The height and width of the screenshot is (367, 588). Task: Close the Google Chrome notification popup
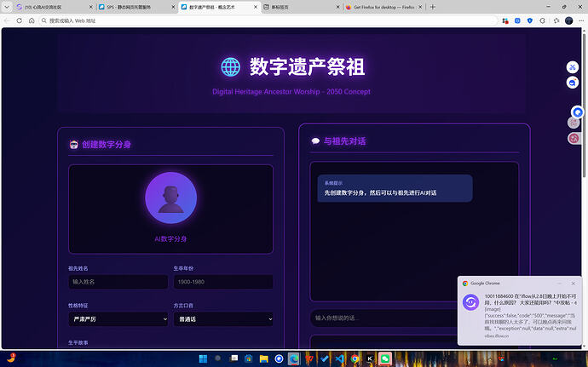pyautogui.click(x=574, y=283)
